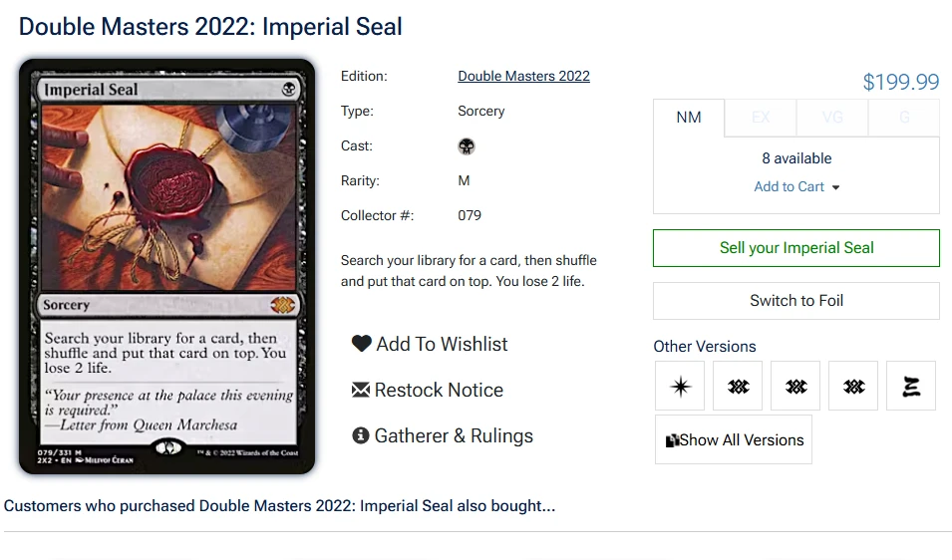Image resolution: width=952 pixels, height=560 pixels.
Task: Open the Double Masters 2022 edition link
Action: [x=523, y=76]
